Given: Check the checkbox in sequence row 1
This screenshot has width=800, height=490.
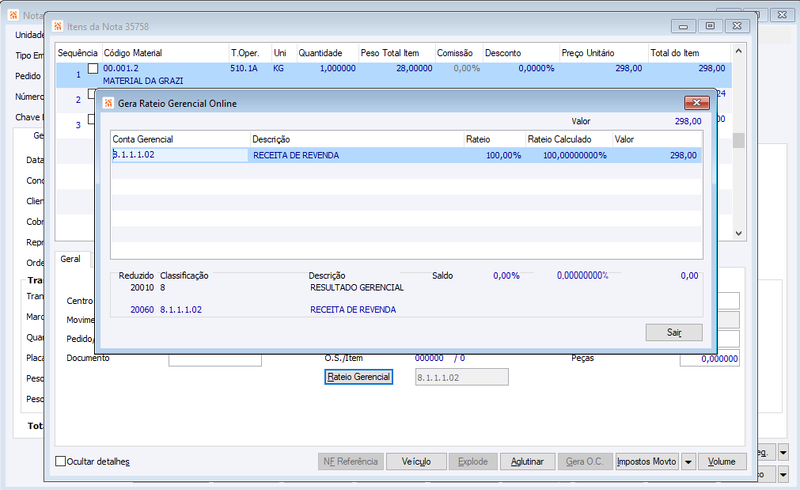Looking at the screenshot, I should click(93, 68).
